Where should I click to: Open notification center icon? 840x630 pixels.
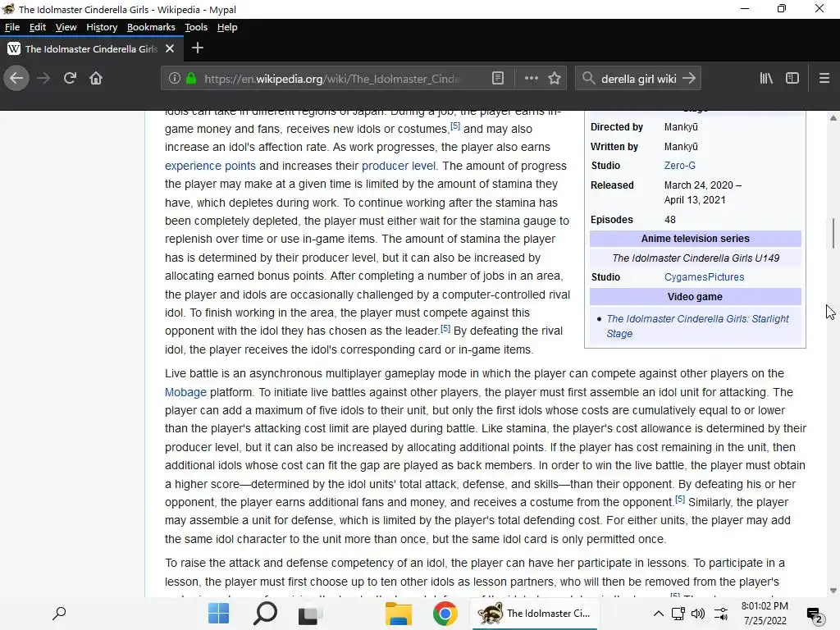click(815, 615)
